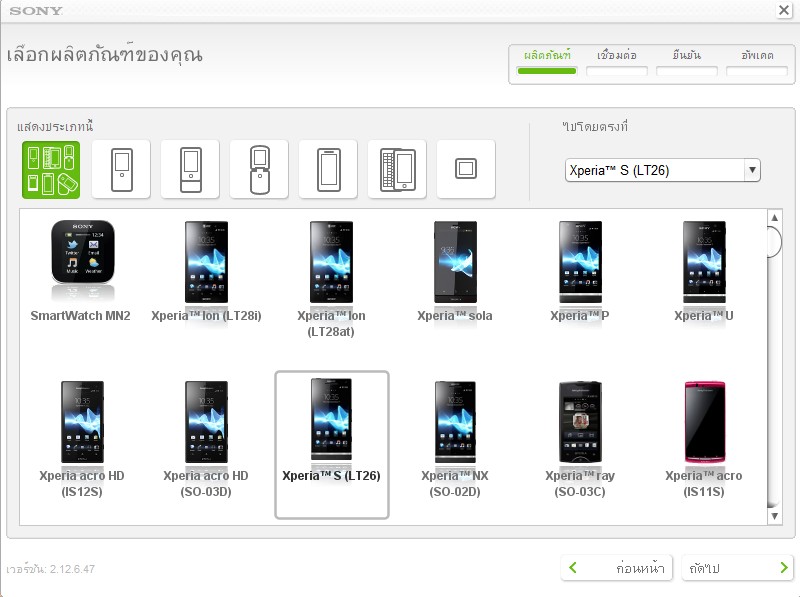Go to the ยืนยัน step tab
The width and height of the screenshot is (800, 597).
click(x=687, y=62)
